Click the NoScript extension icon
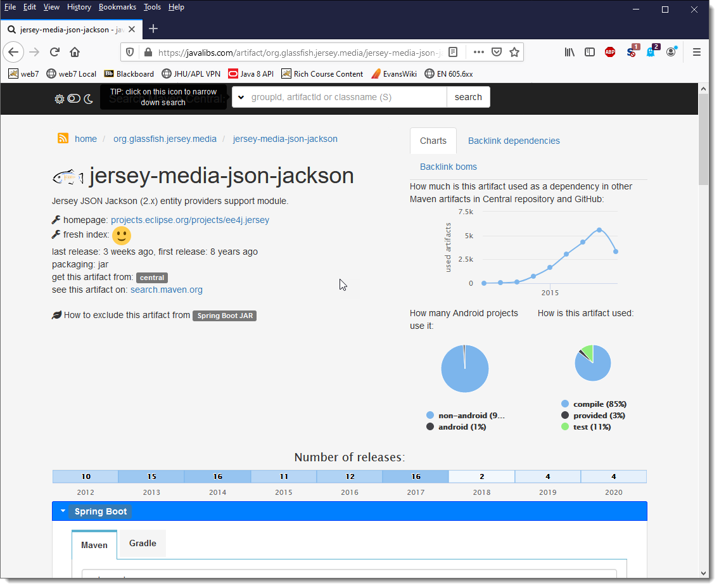Viewport: 719px width, 588px height. tap(632, 53)
